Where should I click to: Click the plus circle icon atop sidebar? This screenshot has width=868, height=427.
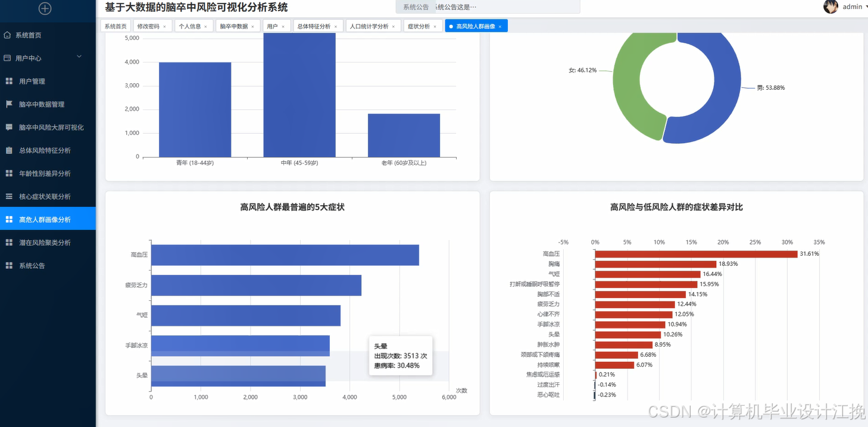45,8
